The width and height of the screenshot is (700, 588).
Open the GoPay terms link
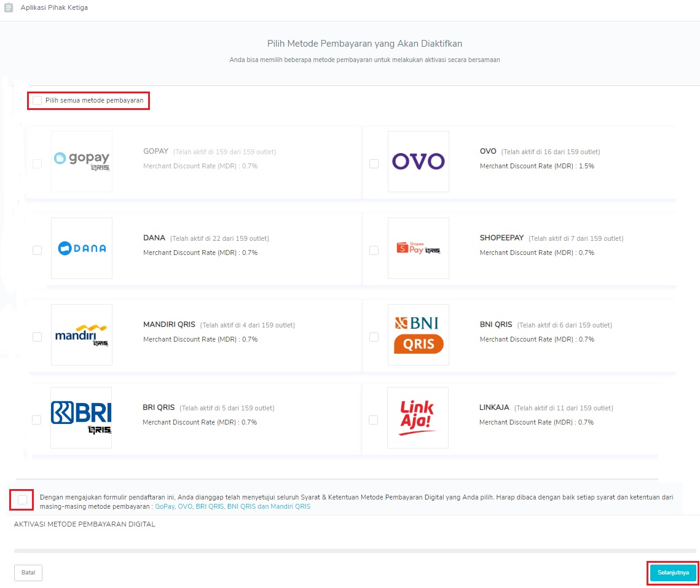coord(165,507)
